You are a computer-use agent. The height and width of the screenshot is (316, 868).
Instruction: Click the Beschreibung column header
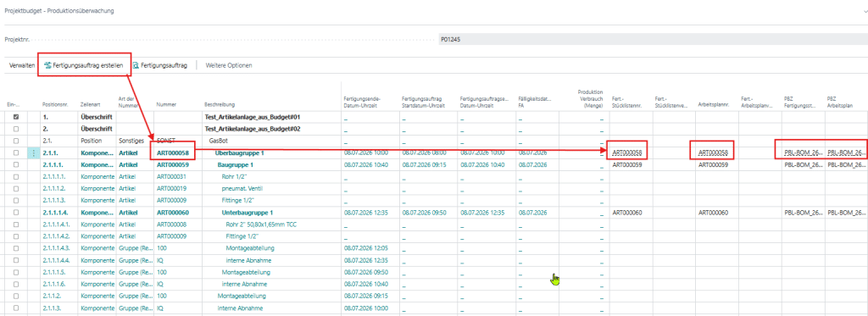(x=220, y=104)
